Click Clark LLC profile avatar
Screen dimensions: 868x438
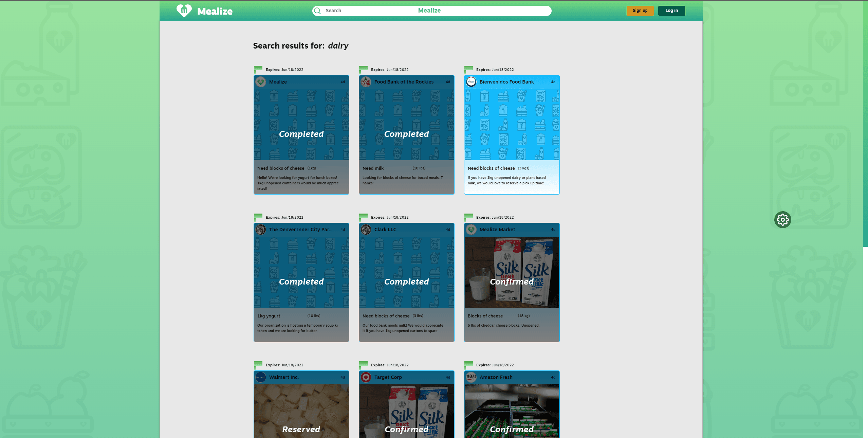pyautogui.click(x=366, y=230)
